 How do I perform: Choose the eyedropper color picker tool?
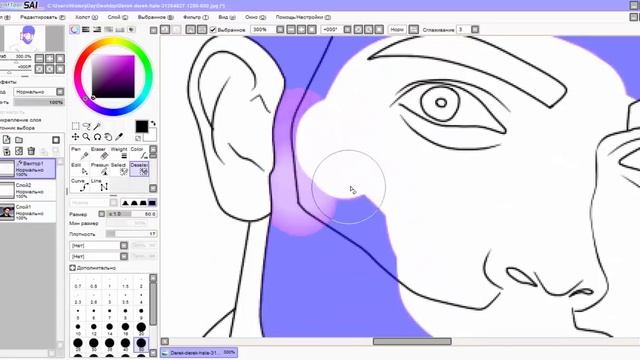click(119, 137)
